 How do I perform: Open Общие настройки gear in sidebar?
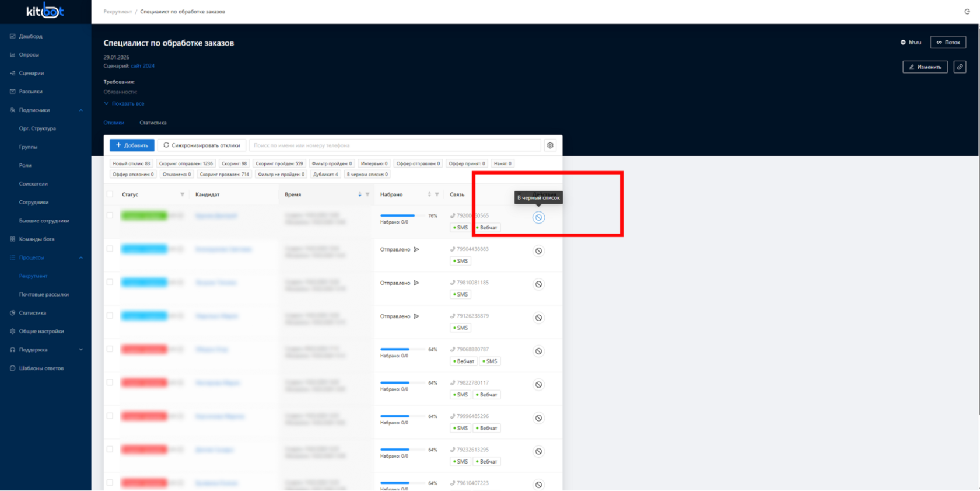(12, 331)
